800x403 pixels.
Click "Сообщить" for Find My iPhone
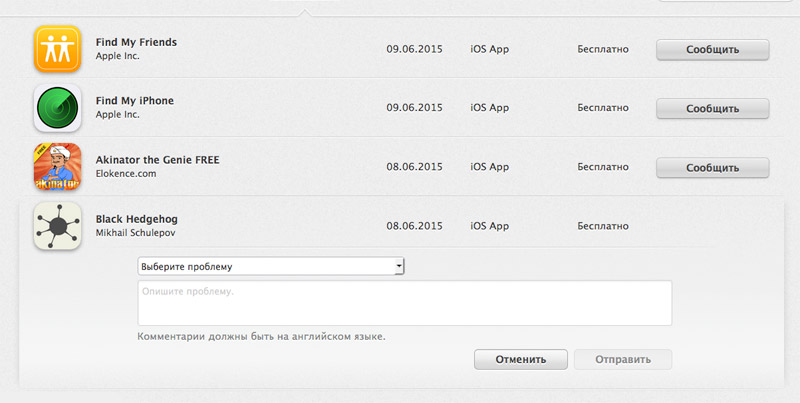tap(712, 109)
